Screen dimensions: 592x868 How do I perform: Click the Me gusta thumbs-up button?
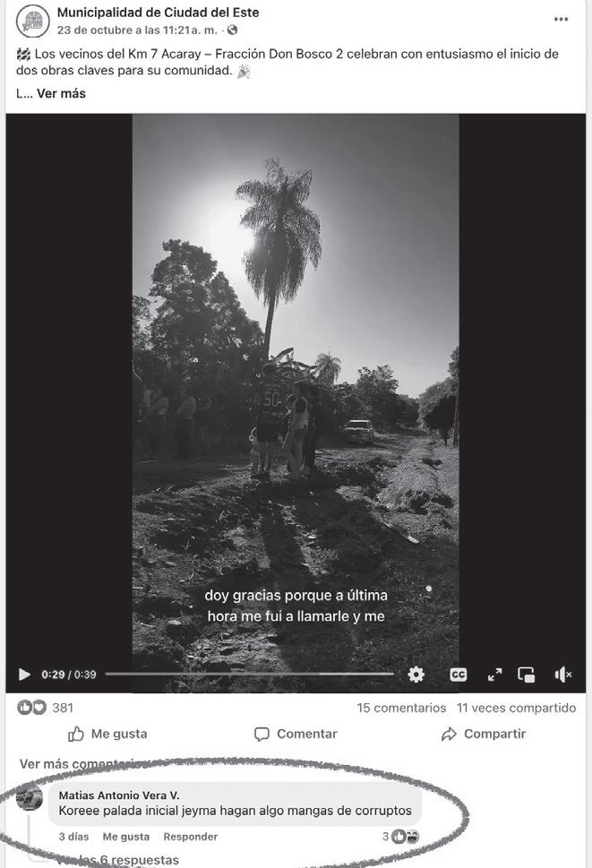pos(107,734)
